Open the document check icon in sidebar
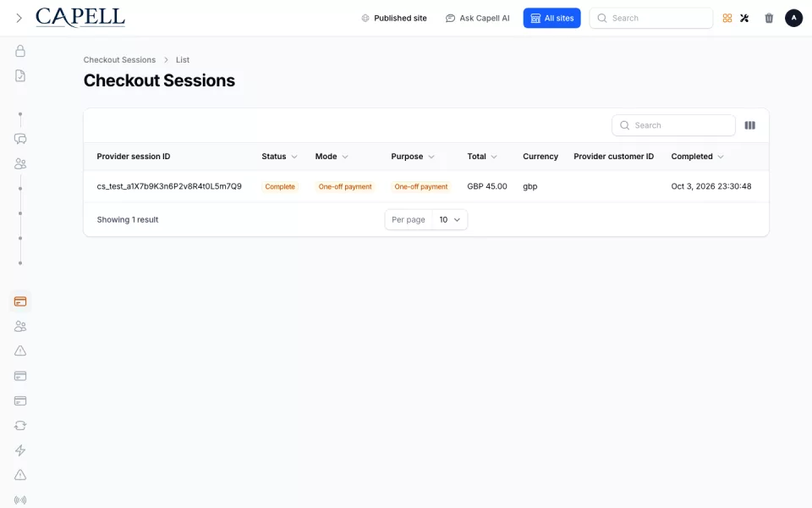The width and height of the screenshot is (812, 508). 20,75
